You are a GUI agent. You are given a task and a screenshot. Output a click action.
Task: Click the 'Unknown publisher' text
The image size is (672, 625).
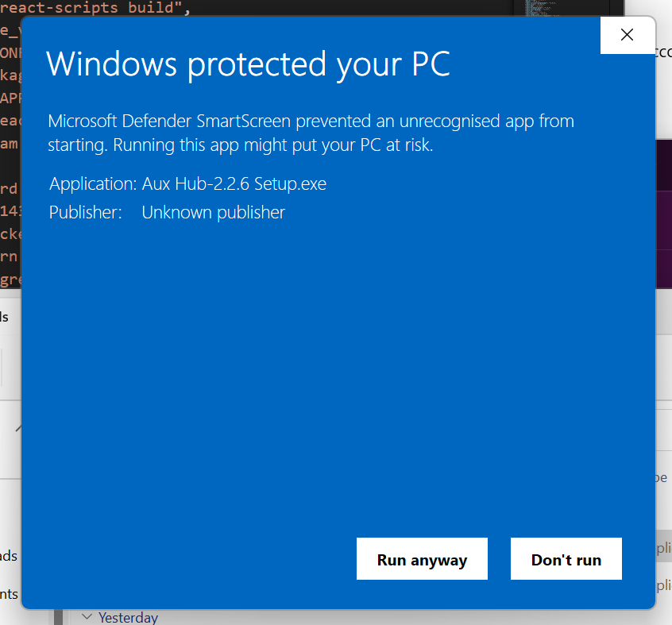pyautogui.click(x=214, y=213)
